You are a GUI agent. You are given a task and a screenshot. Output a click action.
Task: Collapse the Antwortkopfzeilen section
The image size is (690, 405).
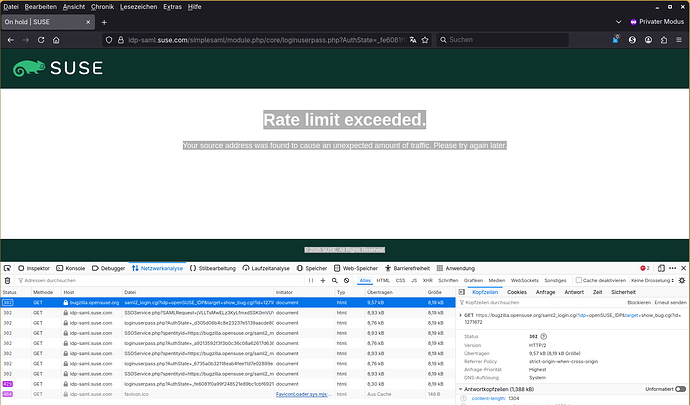click(x=460, y=389)
